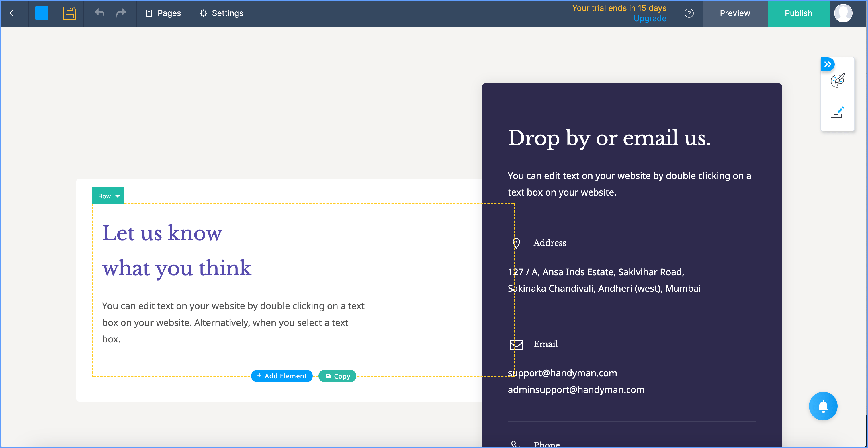Open the Settings menu
This screenshot has height=448, width=868.
221,13
